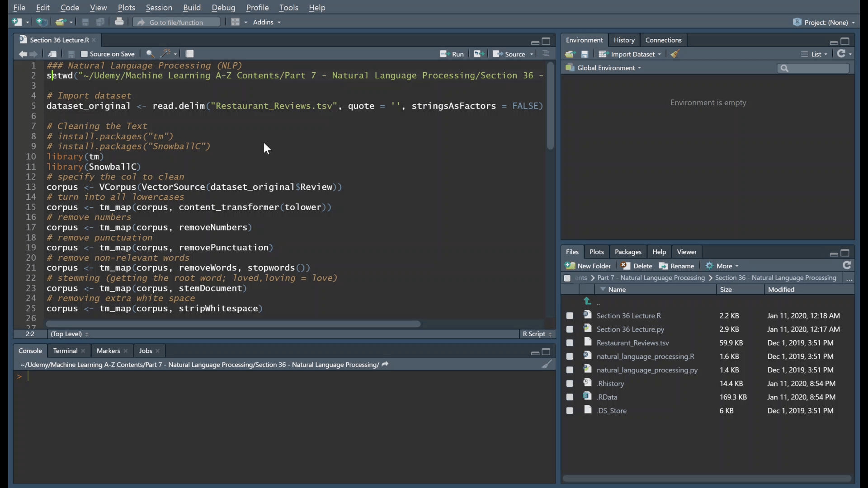This screenshot has height=488, width=868.
Task: Click the New File icon in main toolbar
Action: click(x=17, y=22)
